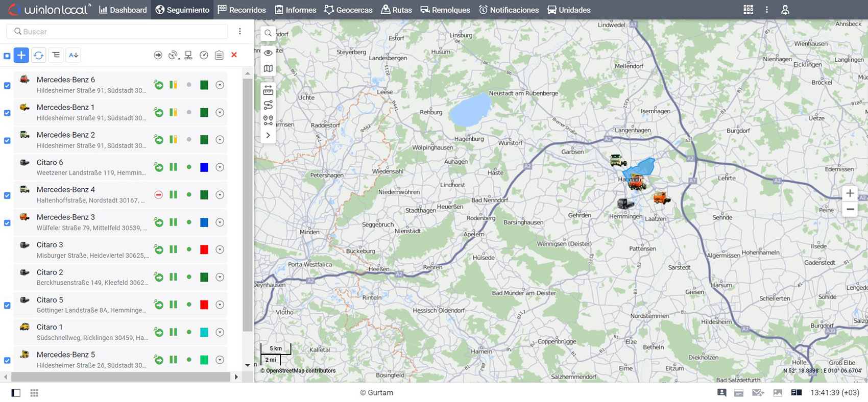This screenshot has width=868, height=402.
Task: Open three-dot menu beside search field
Action: point(240,32)
